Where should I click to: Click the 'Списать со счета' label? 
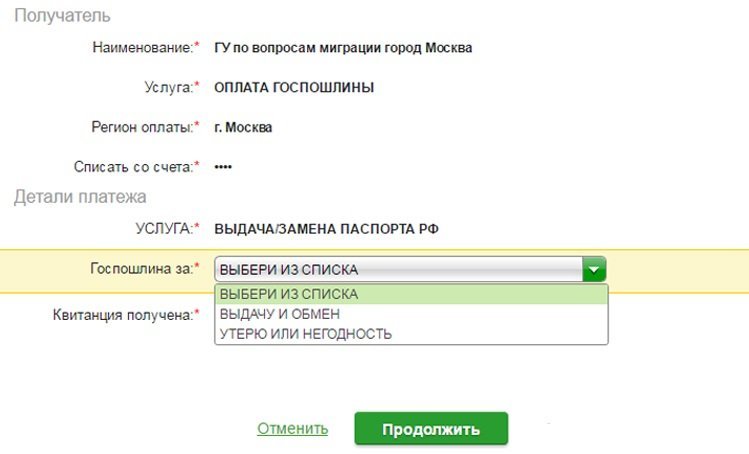[132, 166]
